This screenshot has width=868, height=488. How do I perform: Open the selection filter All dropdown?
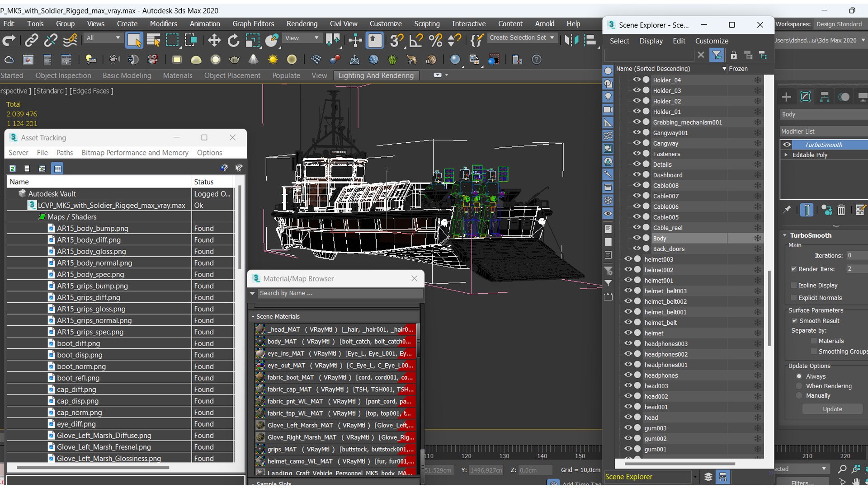tap(103, 38)
